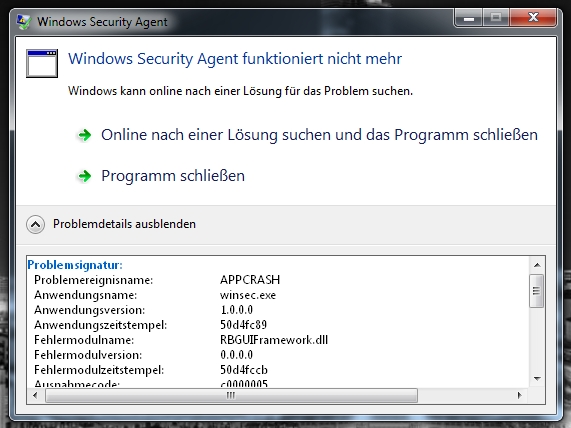Click the Fehlermodulversion value '0.0.0.0'
This screenshot has height=428, width=571.
tap(236, 354)
